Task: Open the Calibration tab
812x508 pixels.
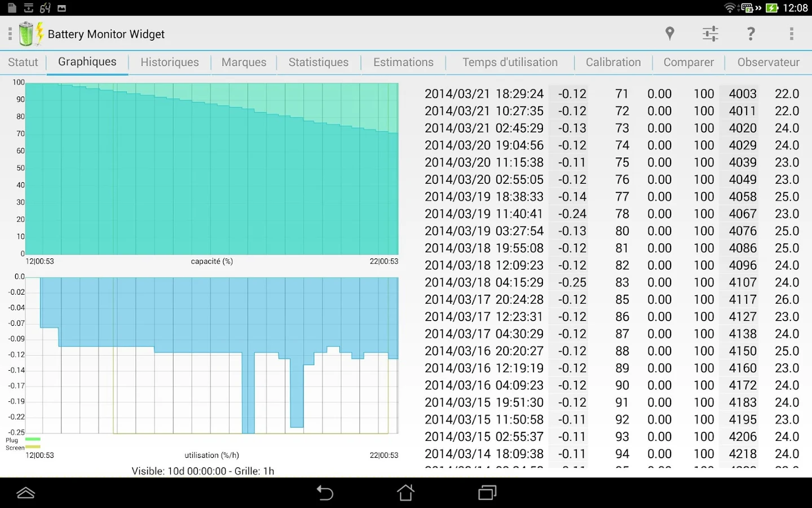Action: point(613,62)
